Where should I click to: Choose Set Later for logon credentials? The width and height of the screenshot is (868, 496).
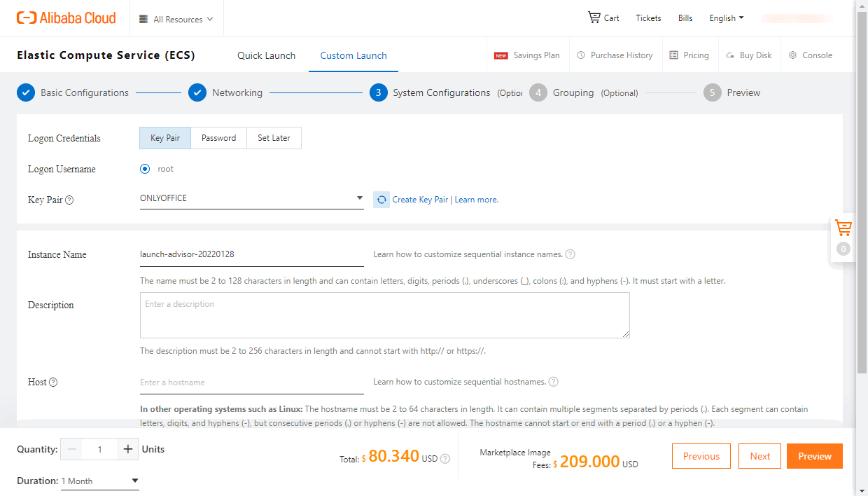pos(274,138)
